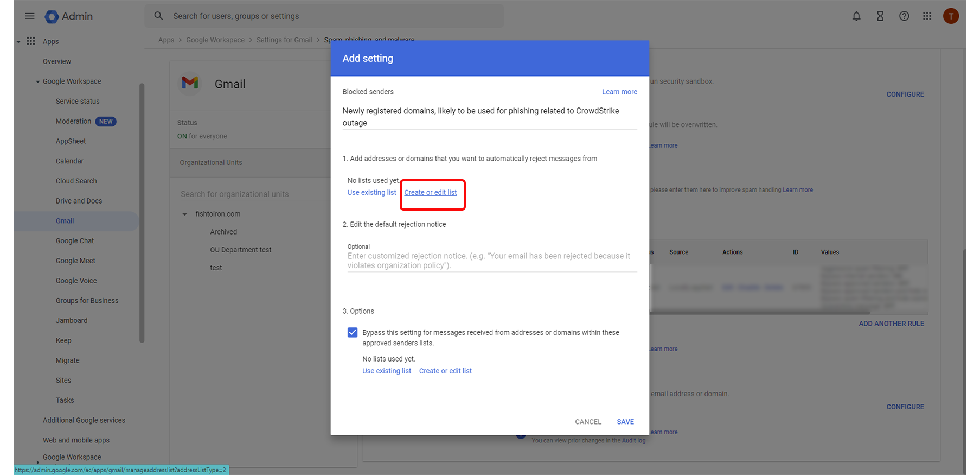Cancel the Add setting dialog
This screenshot has width=980, height=475.
(588, 422)
